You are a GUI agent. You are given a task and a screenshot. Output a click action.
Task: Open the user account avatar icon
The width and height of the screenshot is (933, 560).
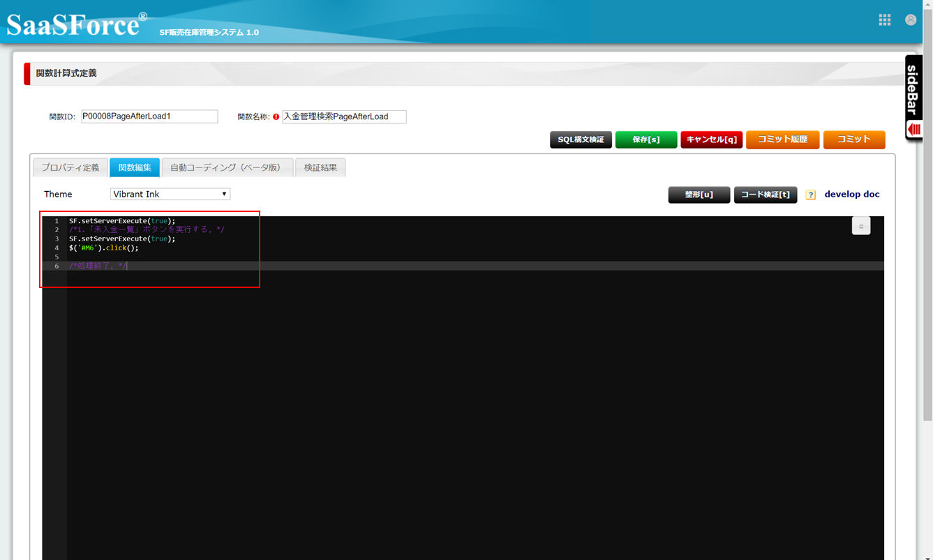911,20
